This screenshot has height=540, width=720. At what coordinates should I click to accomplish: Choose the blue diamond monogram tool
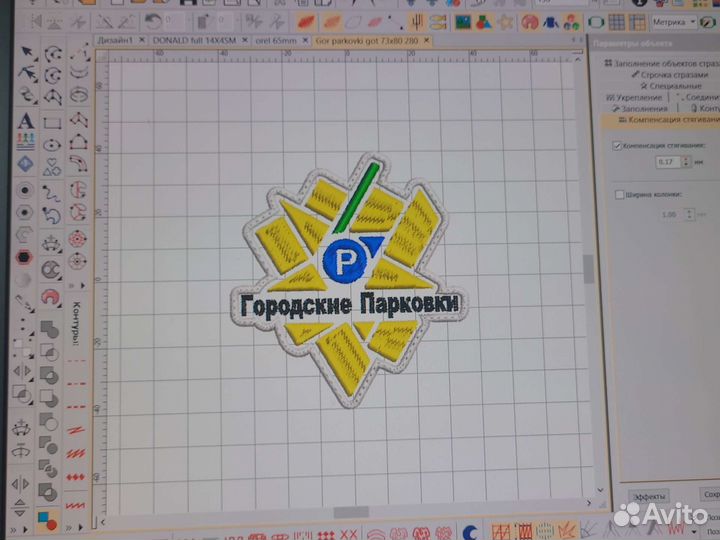[x=25, y=164]
